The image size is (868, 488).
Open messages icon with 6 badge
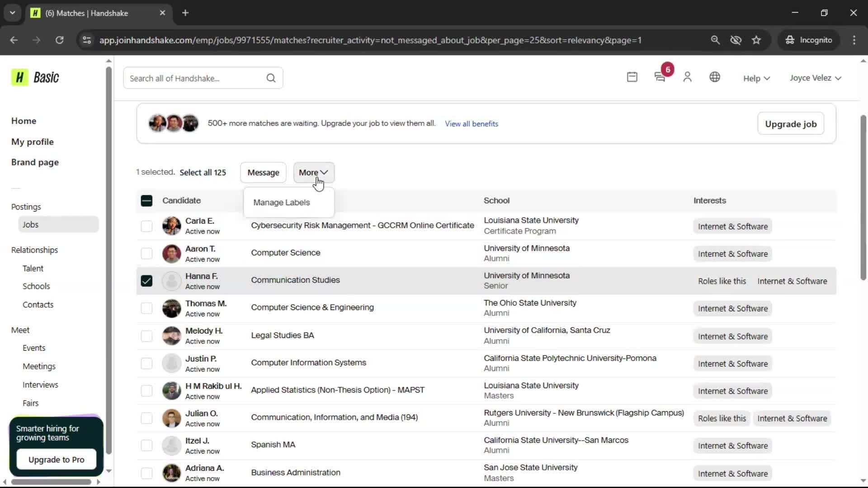[660, 77]
